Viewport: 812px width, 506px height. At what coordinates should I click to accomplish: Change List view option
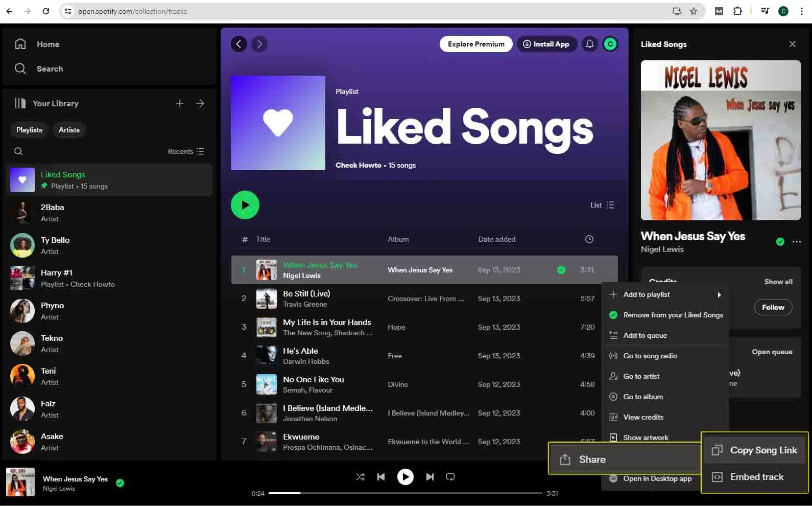click(x=602, y=205)
